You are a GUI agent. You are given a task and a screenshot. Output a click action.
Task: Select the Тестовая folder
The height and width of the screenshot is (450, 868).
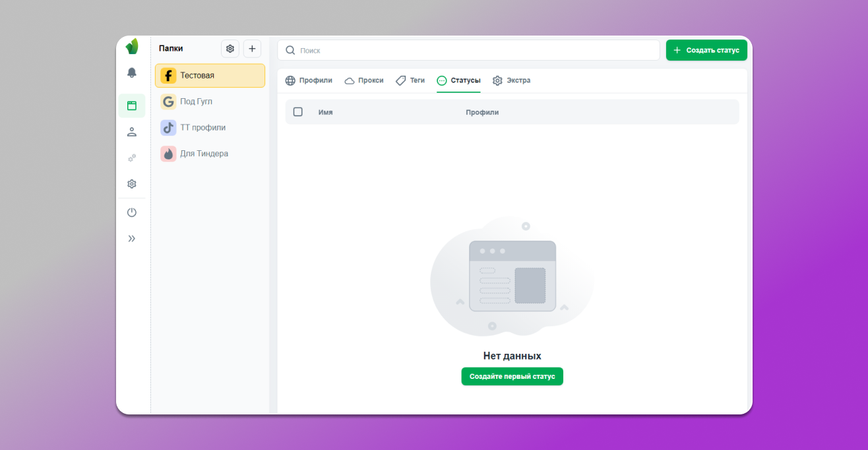tap(210, 76)
